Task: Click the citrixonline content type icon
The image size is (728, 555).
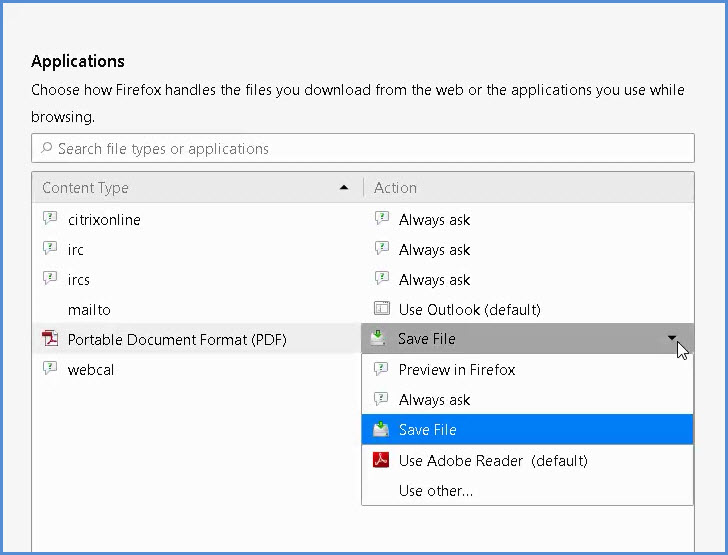Action: tap(50, 218)
